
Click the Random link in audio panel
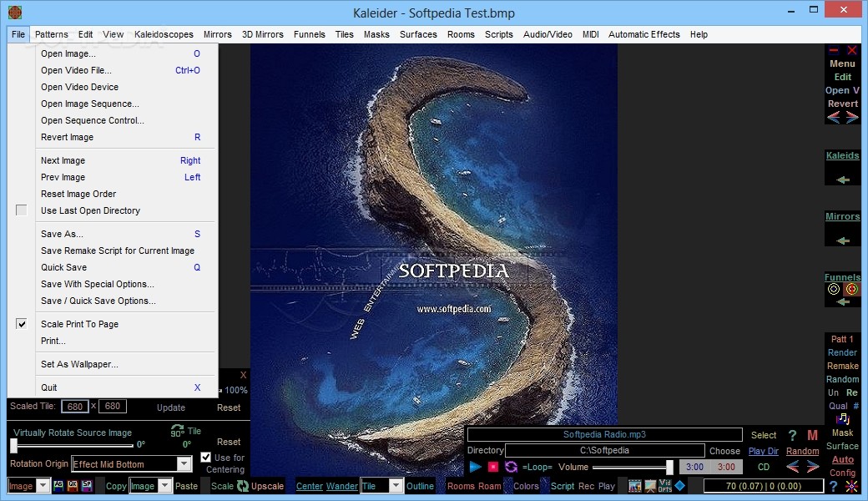[x=802, y=451]
